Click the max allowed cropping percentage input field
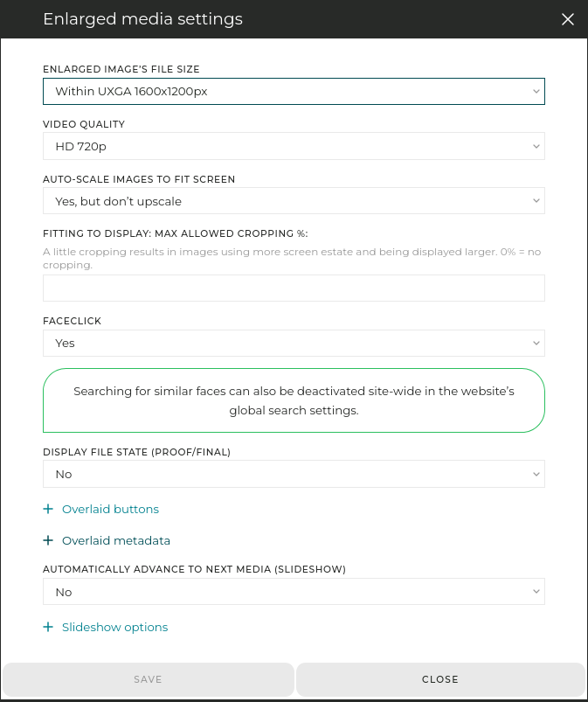This screenshot has height=702, width=588. (294, 288)
